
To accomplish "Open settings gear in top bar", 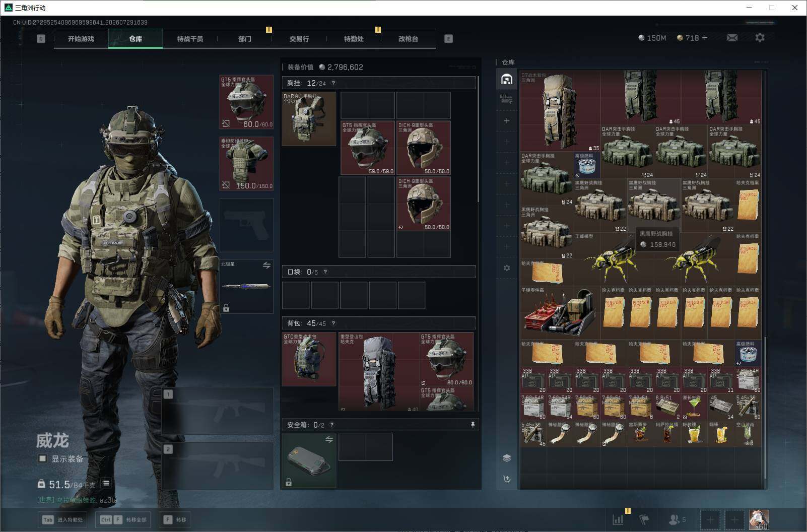I will point(760,38).
